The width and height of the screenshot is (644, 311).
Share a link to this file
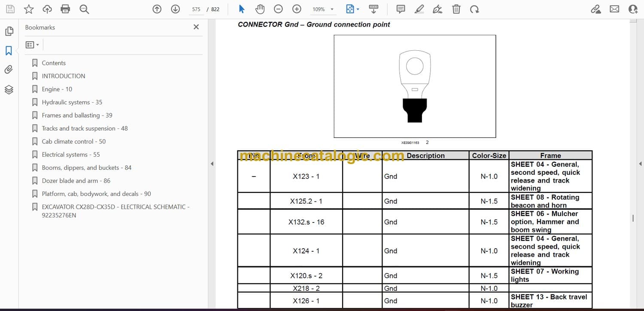(596, 9)
